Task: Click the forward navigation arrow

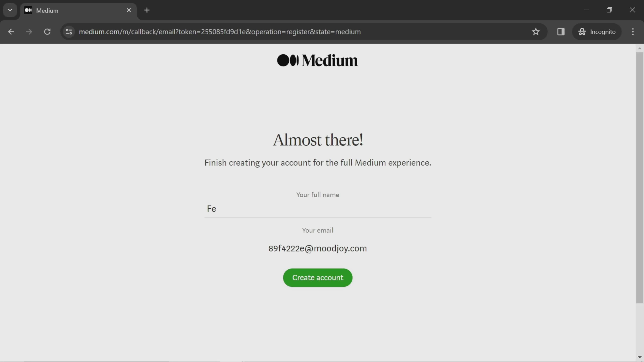Action: (x=29, y=31)
